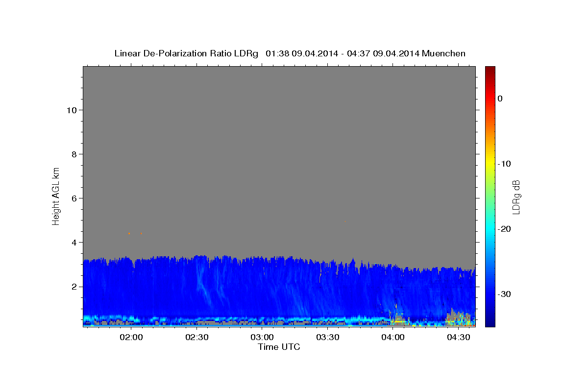Click the plot title 'Linear De-Polarization Ratio LDRg'
588x392 pixels.
coord(186,53)
